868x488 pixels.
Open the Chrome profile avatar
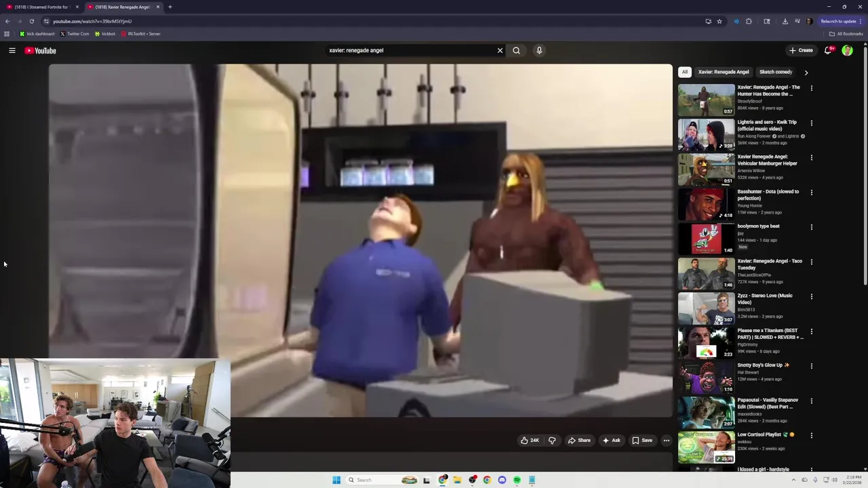(809, 21)
